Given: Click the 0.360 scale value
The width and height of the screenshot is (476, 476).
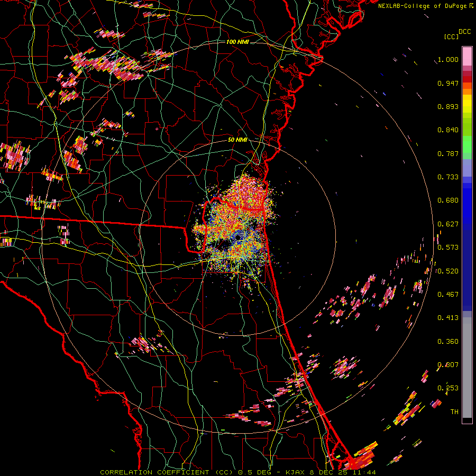Looking at the screenshot, I should [448, 342].
